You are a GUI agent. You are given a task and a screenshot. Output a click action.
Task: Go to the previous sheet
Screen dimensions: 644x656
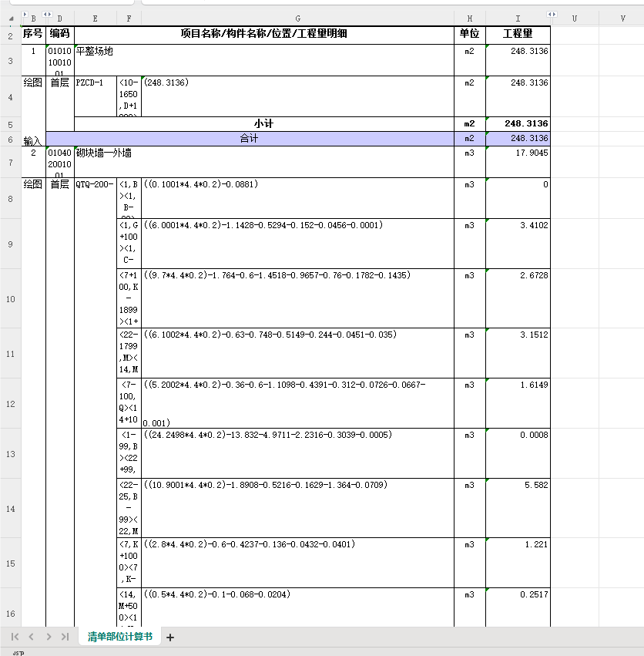point(32,637)
